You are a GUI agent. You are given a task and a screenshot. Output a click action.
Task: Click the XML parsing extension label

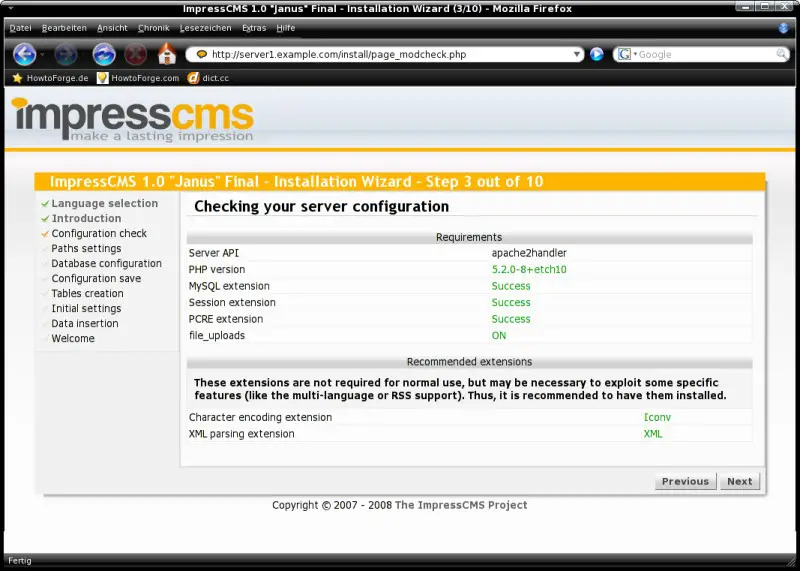tap(241, 434)
